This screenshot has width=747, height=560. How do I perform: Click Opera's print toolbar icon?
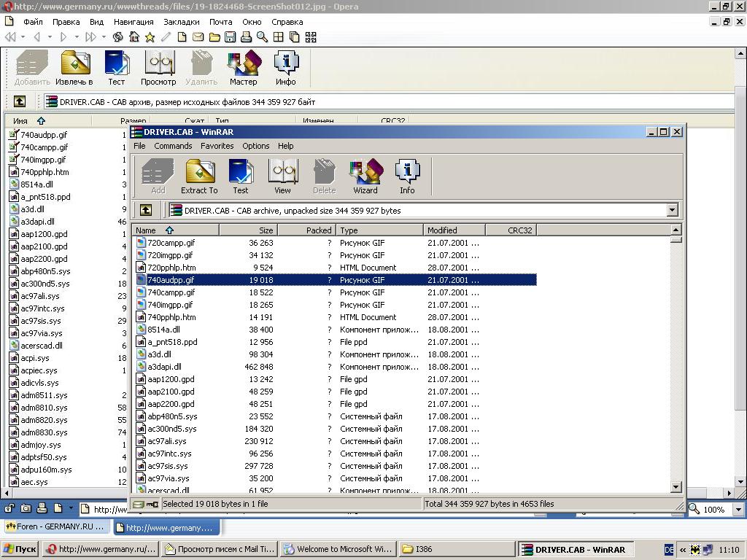246,37
